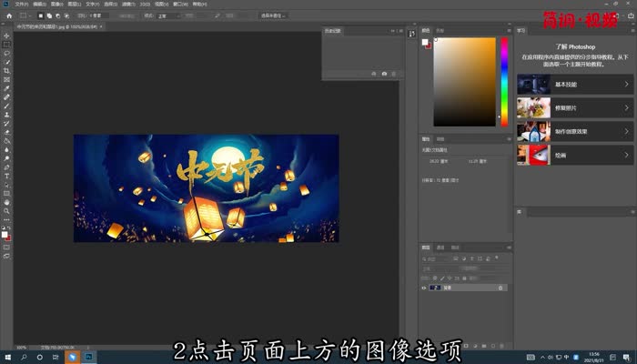
Task: Select the Zoom tool
Action: pos(6,211)
